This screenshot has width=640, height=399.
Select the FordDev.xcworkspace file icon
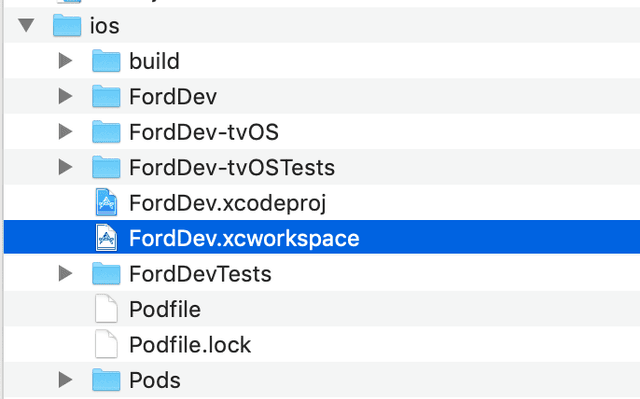pos(106,238)
